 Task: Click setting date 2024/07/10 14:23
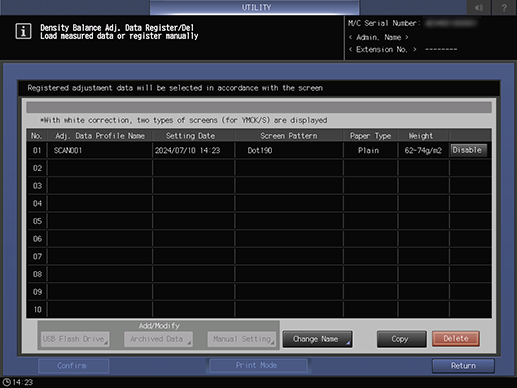point(193,150)
